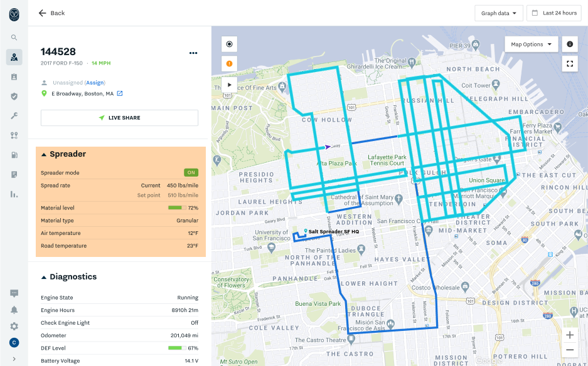Viewport: 588px width, 366px height.
Task: Open the settings gear icon
Action: pos(14,326)
